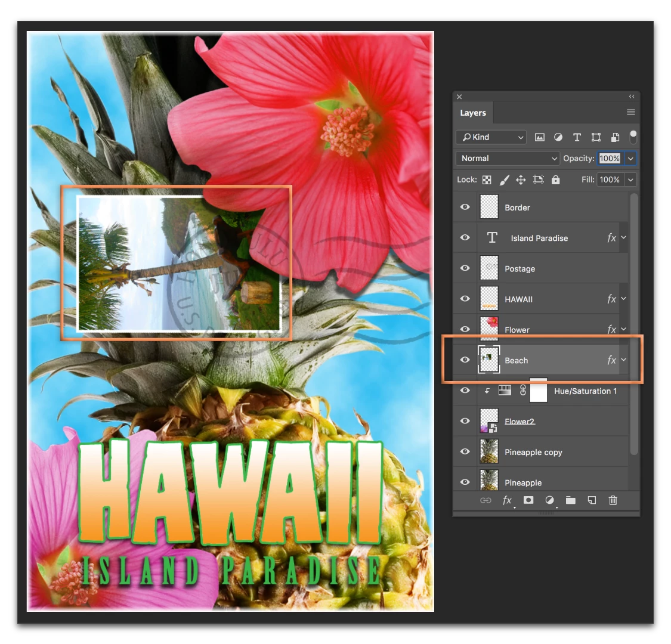This screenshot has width=671, height=644.
Task: Open the Layers panel menu icon
Action: click(631, 112)
